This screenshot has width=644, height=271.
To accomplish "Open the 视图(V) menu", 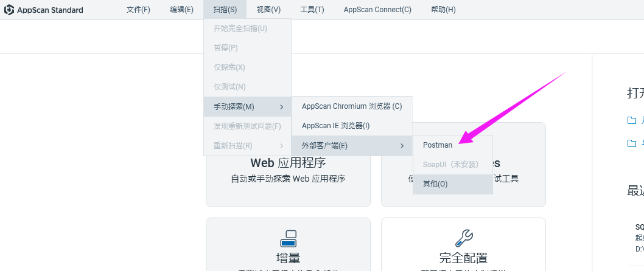I will [268, 10].
